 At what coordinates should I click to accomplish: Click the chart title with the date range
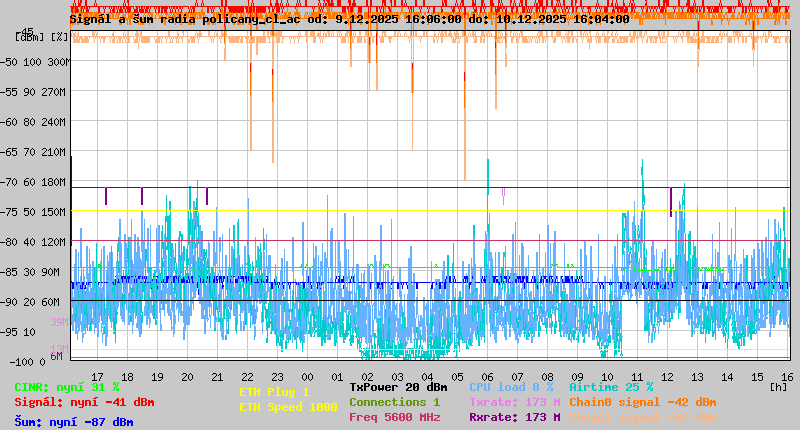click(x=349, y=19)
